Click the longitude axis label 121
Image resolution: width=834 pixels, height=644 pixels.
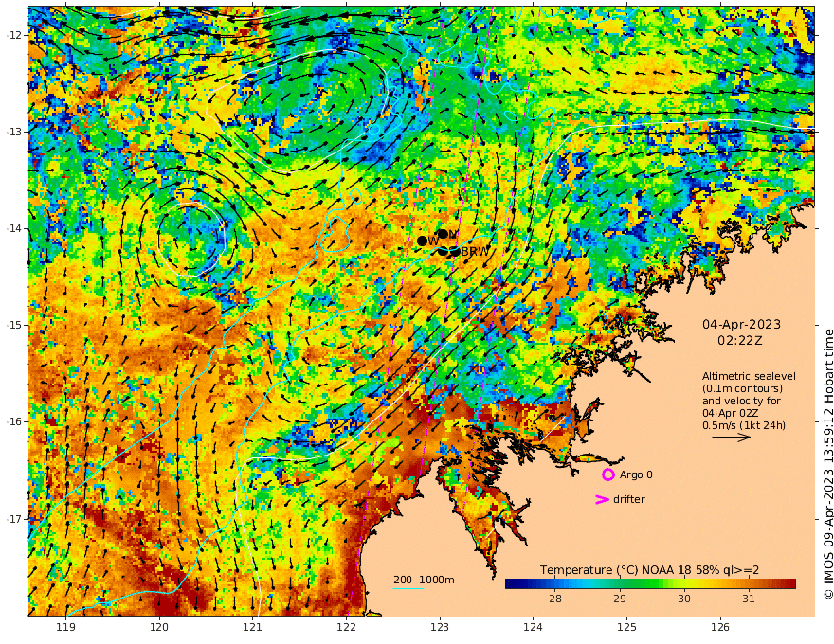253,627
